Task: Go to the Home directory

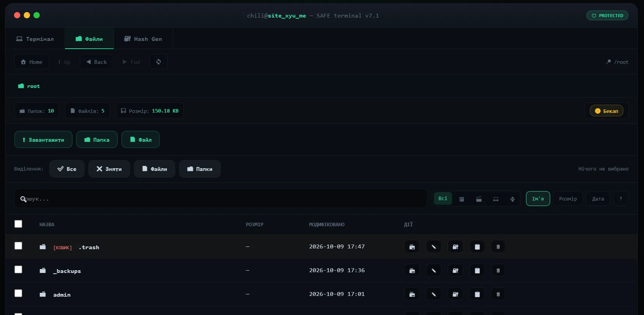Action: coord(32,62)
